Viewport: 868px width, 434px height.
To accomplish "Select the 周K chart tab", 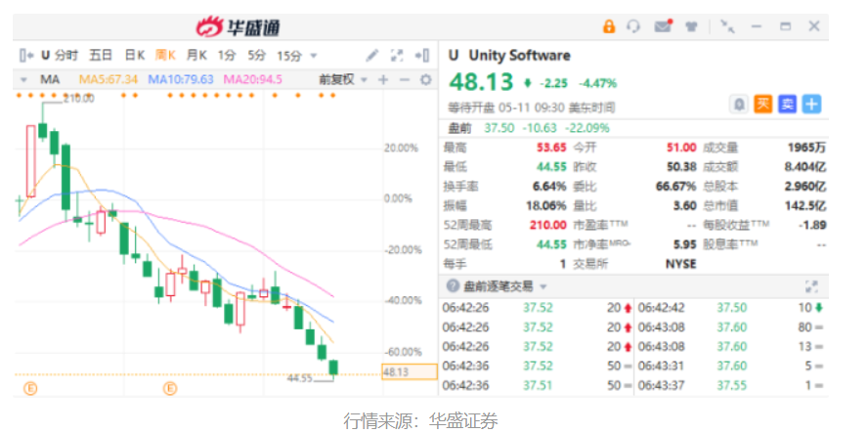I will [165, 56].
